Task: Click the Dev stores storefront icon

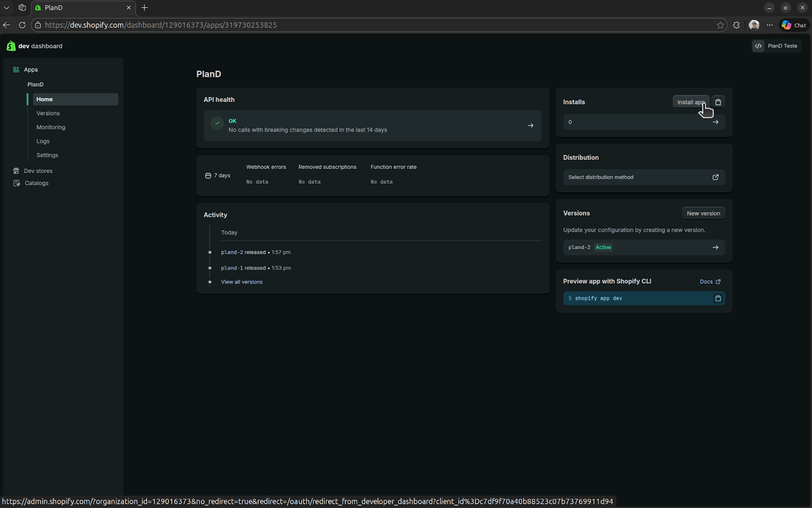Action: [x=16, y=171]
